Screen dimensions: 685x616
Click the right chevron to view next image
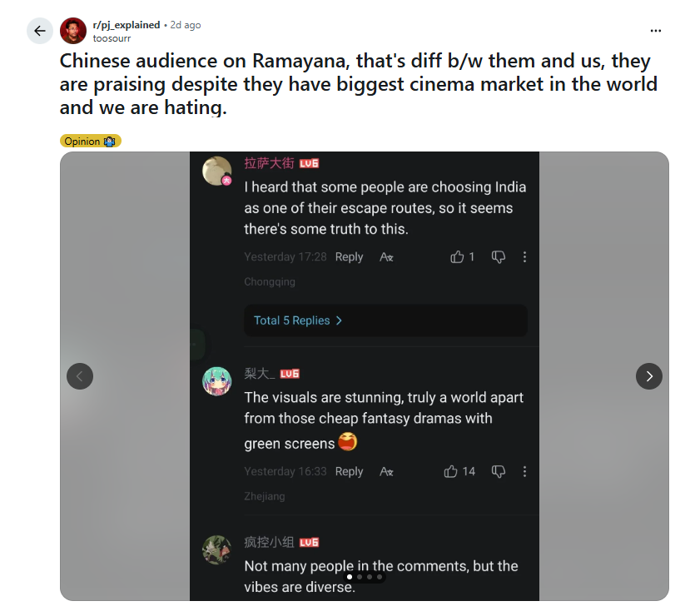pos(649,376)
